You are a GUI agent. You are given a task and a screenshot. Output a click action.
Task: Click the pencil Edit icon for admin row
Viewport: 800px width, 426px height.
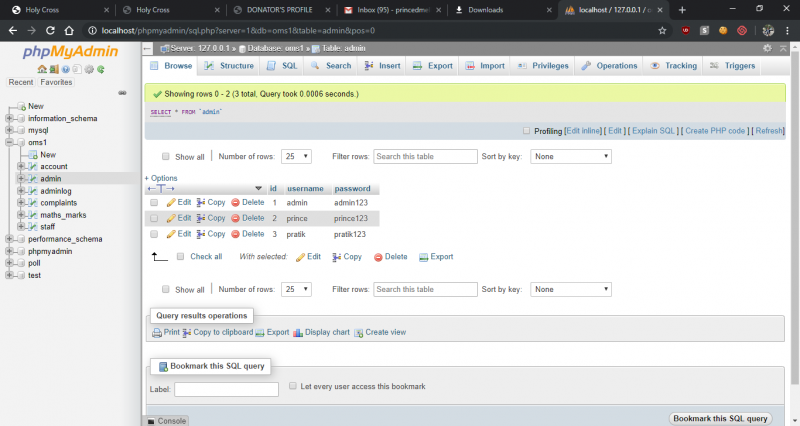pyautogui.click(x=171, y=203)
